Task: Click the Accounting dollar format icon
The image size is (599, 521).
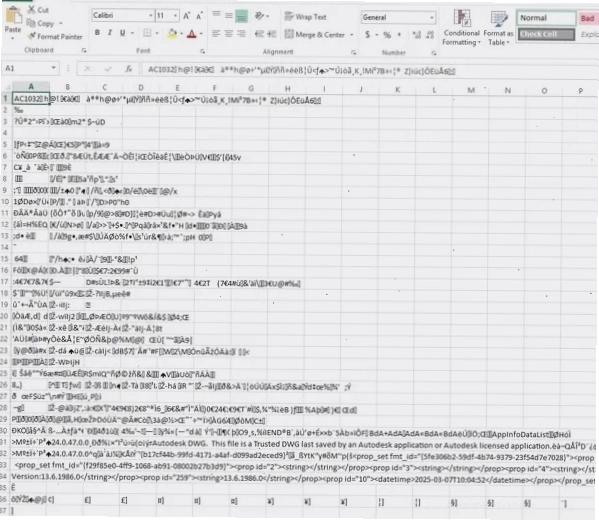Action: tap(367, 35)
